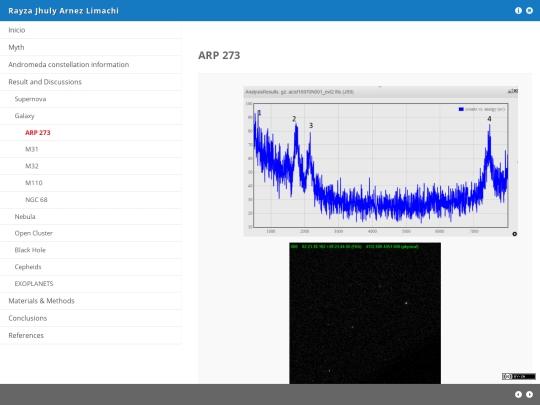Go to the next page arrow
The height and width of the screenshot is (405, 540).
(529, 394)
